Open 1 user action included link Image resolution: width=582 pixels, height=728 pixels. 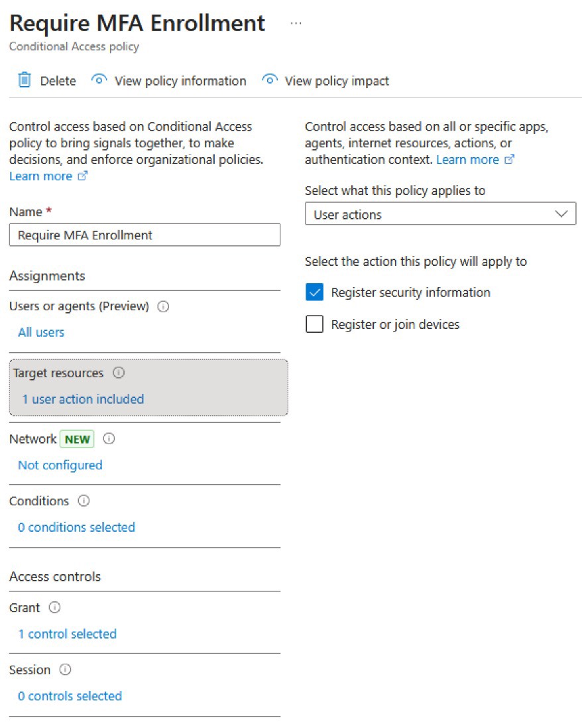[x=83, y=399]
